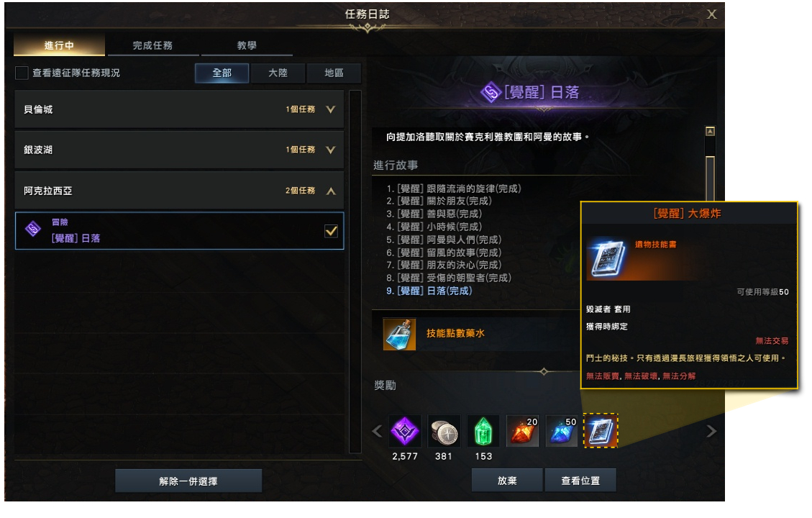
Task: Open the 完成任務 tab
Action: point(152,45)
